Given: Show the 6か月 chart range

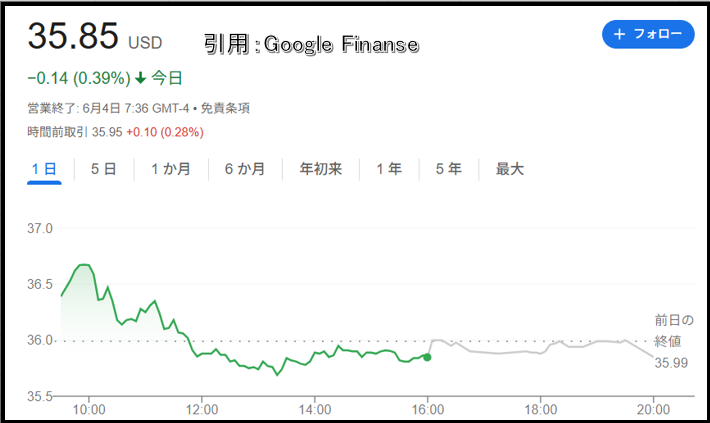Looking at the screenshot, I should (245, 169).
